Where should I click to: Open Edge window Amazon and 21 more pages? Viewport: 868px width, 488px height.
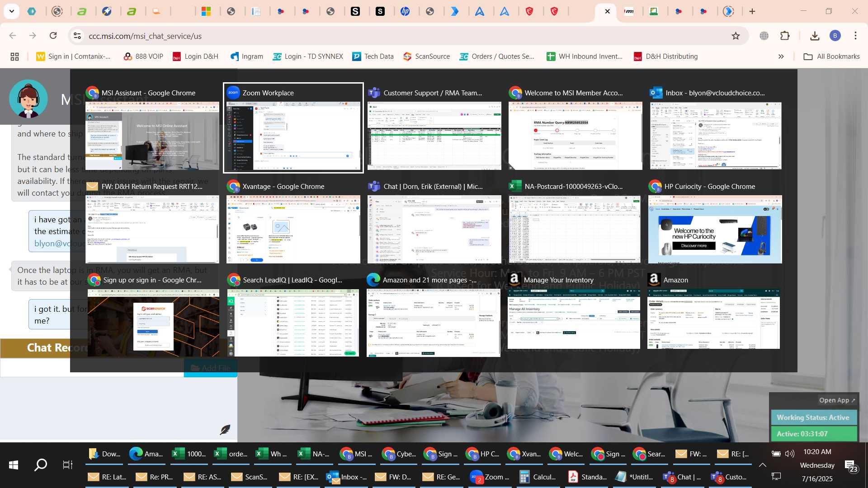433,323
